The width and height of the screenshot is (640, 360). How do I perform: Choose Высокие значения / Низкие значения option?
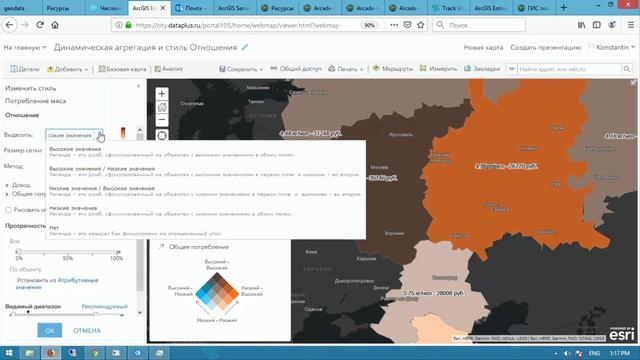click(206, 171)
